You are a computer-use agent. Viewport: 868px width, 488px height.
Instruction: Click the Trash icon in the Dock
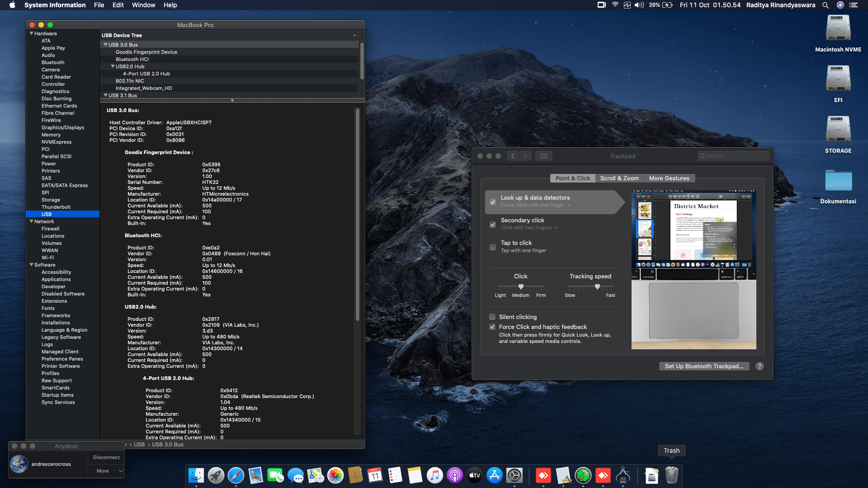click(x=672, y=475)
